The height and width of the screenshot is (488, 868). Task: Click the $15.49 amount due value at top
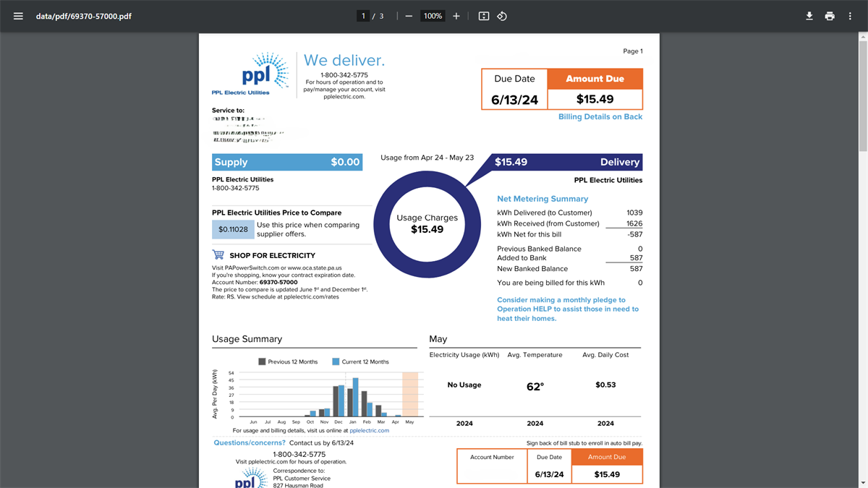click(595, 99)
